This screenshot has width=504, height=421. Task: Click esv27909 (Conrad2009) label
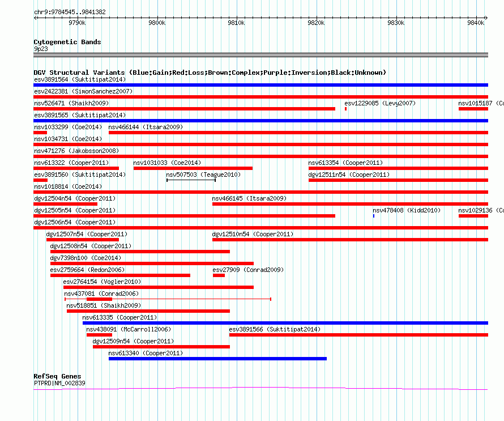coord(248,270)
